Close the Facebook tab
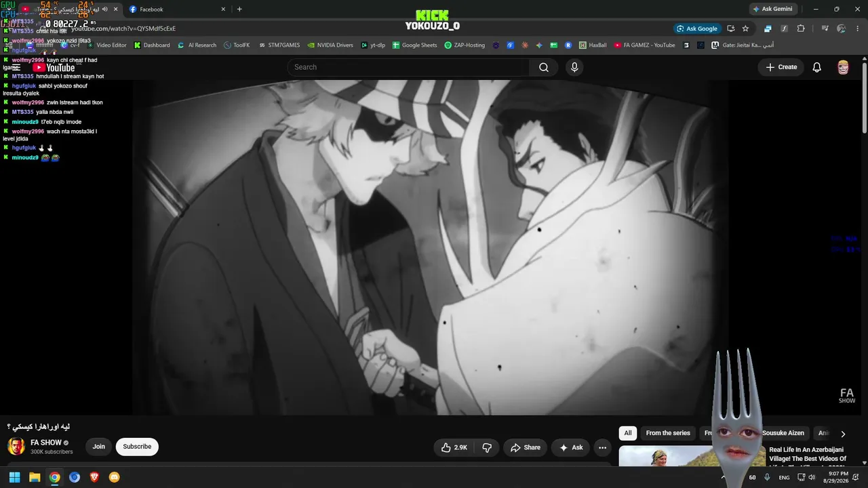The width and height of the screenshot is (868, 488). 223,9
